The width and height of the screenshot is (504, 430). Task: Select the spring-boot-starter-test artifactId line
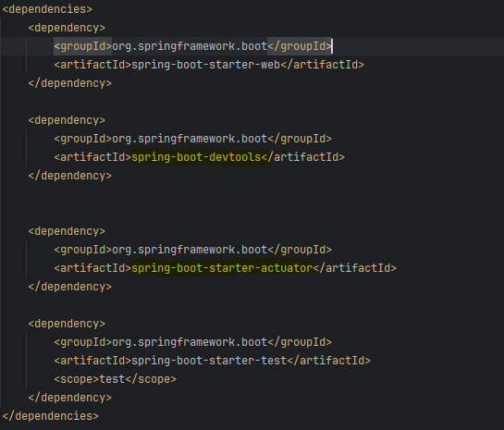tap(212, 361)
